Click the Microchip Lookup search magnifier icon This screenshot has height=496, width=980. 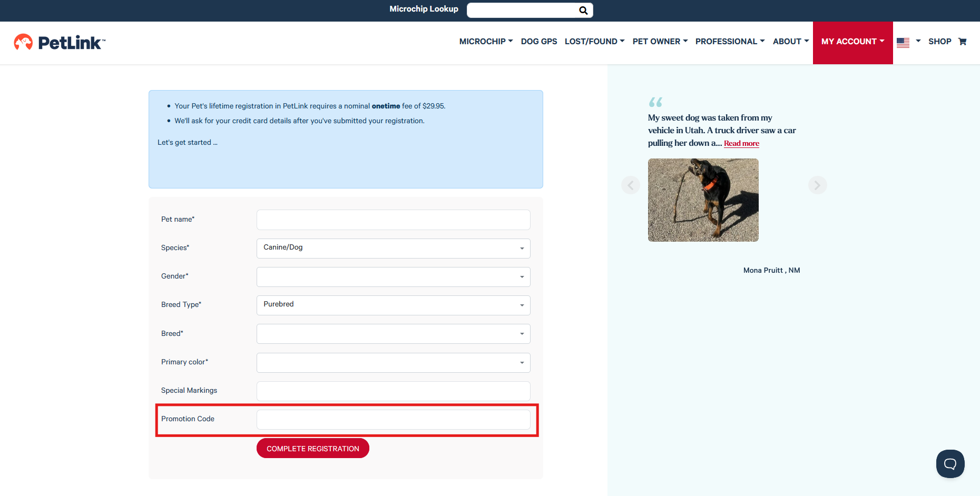(583, 11)
